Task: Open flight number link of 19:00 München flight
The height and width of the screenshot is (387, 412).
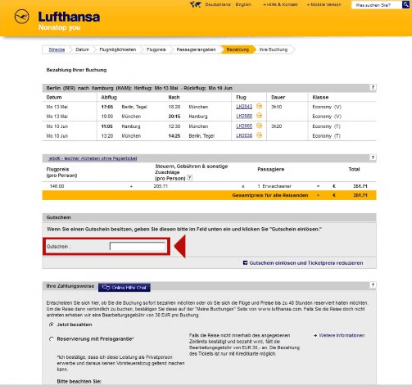Action: 244,116
